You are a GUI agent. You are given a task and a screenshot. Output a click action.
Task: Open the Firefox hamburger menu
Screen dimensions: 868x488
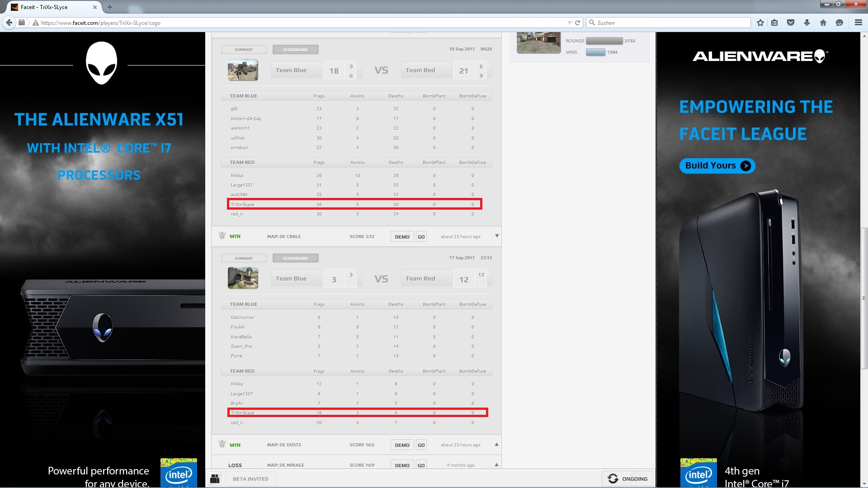tap(858, 23)
